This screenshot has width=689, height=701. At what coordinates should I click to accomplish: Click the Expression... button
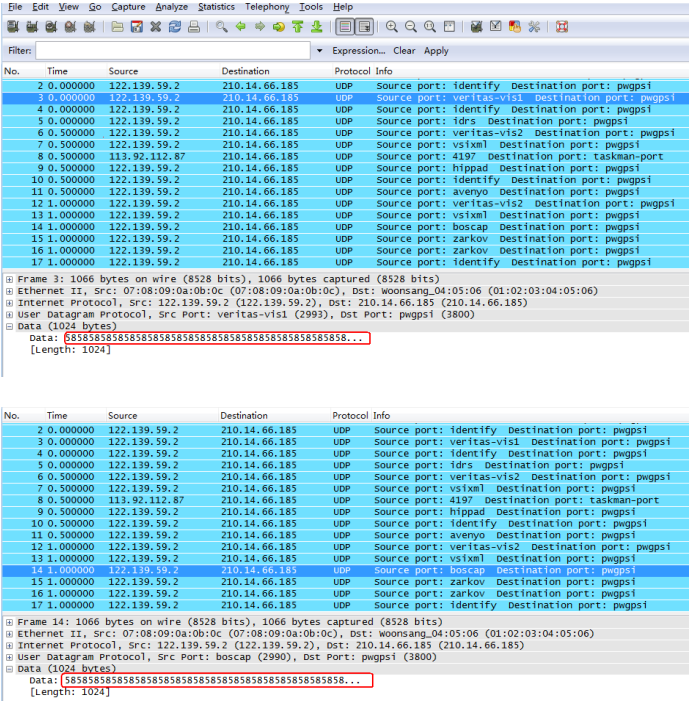point(358,50)
